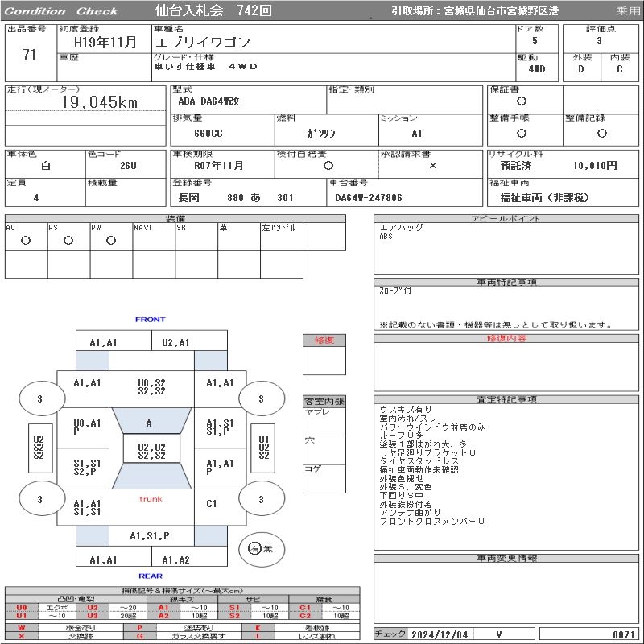Viewport: 644px width, 644px height.
Task: Click the grade text '車いす仕様車'
Action: click(184, 66)
